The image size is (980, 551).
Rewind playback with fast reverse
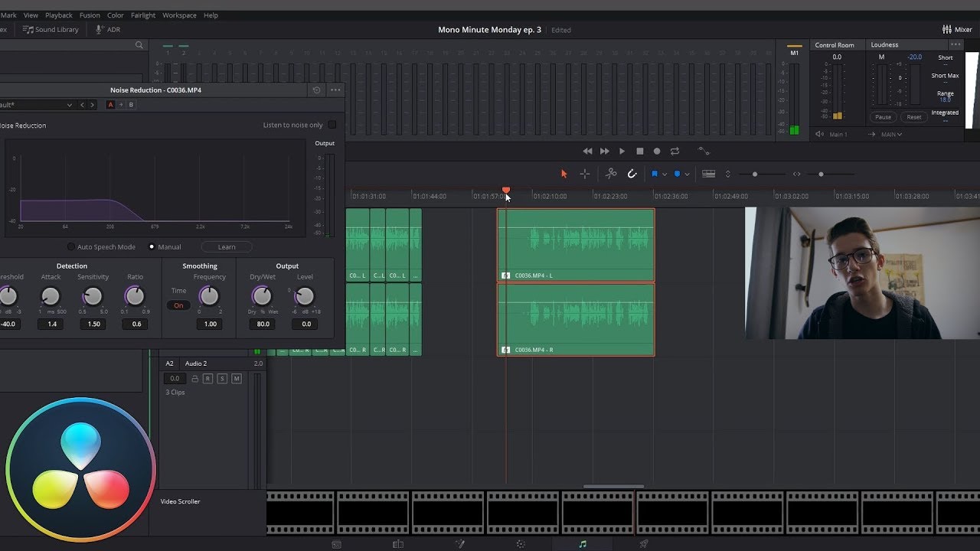[587, 152]
